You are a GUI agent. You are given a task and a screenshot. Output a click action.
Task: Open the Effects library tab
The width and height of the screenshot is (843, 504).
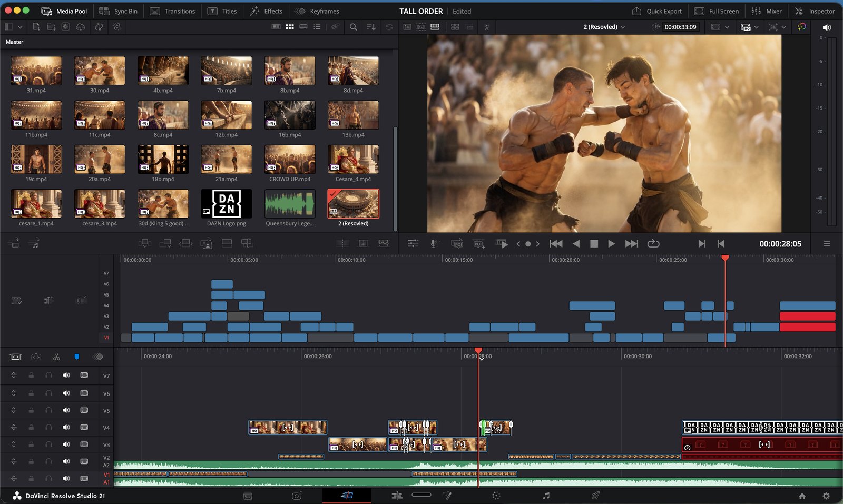(266, 11)
